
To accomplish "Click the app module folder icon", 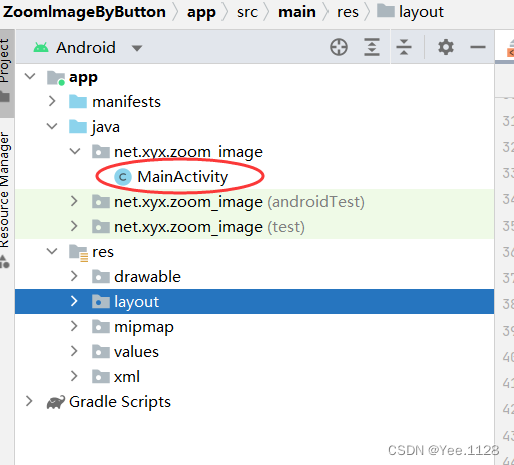I will 56,78.
